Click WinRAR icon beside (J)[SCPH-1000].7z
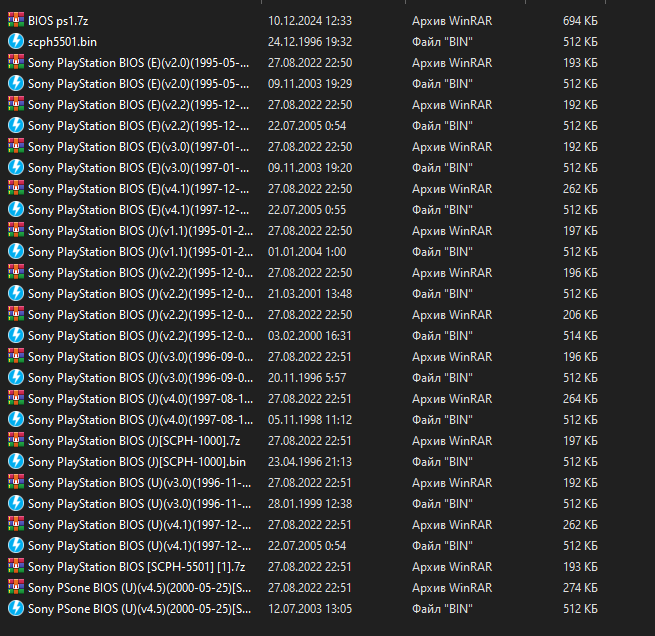Screen dimensions: 655x636 [16, 440]
